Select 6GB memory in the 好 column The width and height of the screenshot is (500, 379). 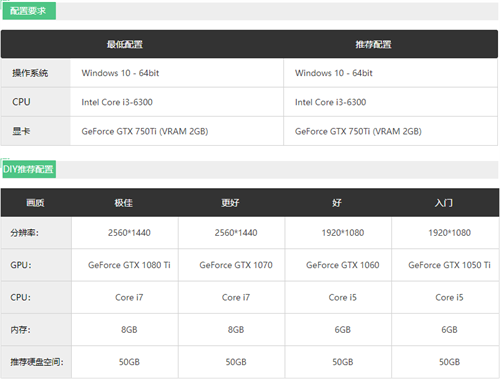343,330
